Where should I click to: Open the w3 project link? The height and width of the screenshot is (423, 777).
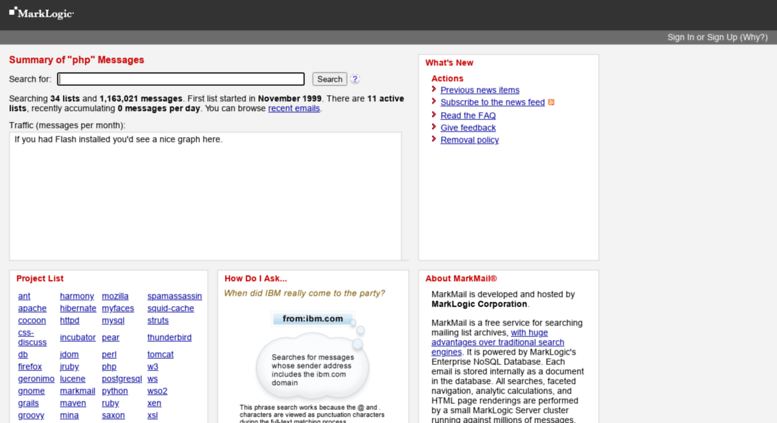tap(153, 367)
